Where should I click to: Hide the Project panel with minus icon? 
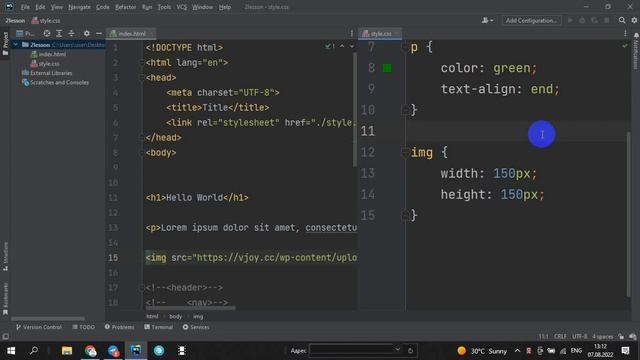click(99, 33)
